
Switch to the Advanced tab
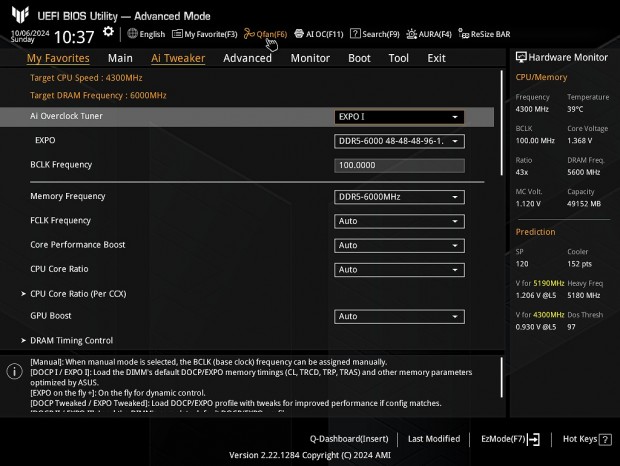(x=248, y=58)
